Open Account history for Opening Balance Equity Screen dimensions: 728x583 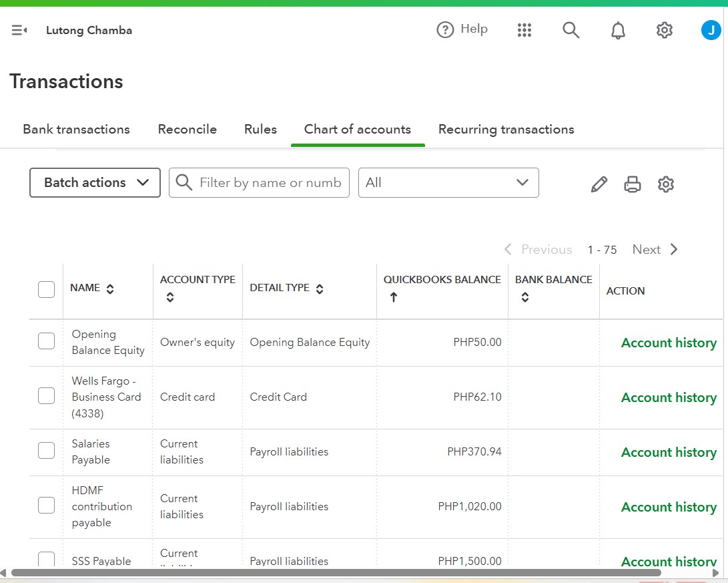(x=669, y=343)
